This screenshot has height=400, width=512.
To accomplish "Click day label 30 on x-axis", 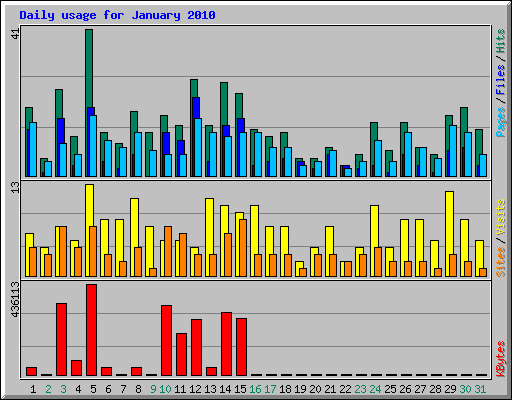I will click(465, 389).
